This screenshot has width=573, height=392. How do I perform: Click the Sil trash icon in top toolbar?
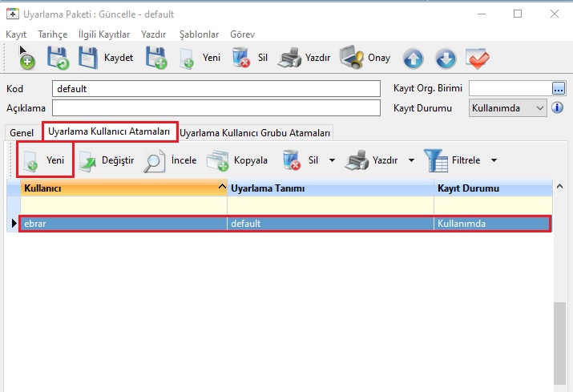pyautogui.click(x=241, y=58)
